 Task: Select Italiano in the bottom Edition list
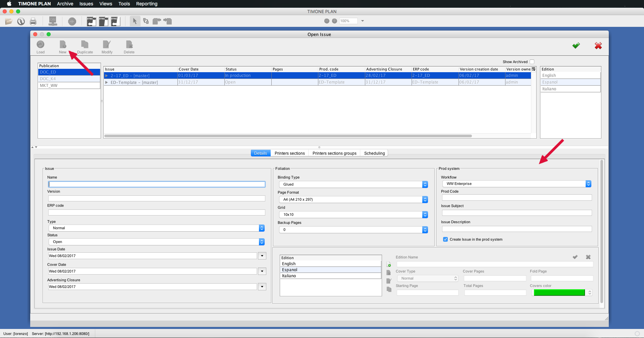tap(331, 276)
